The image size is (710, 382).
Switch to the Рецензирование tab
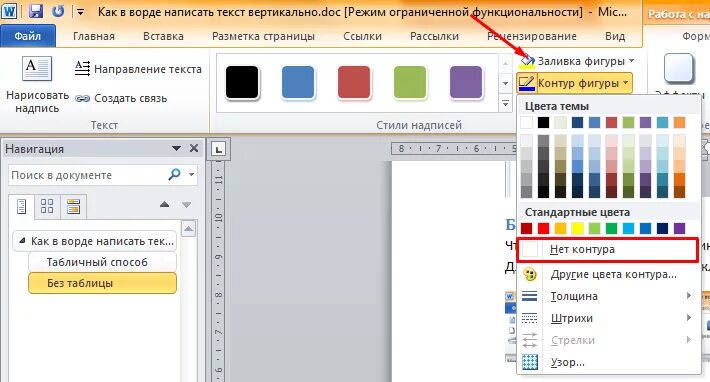(532, 36)
